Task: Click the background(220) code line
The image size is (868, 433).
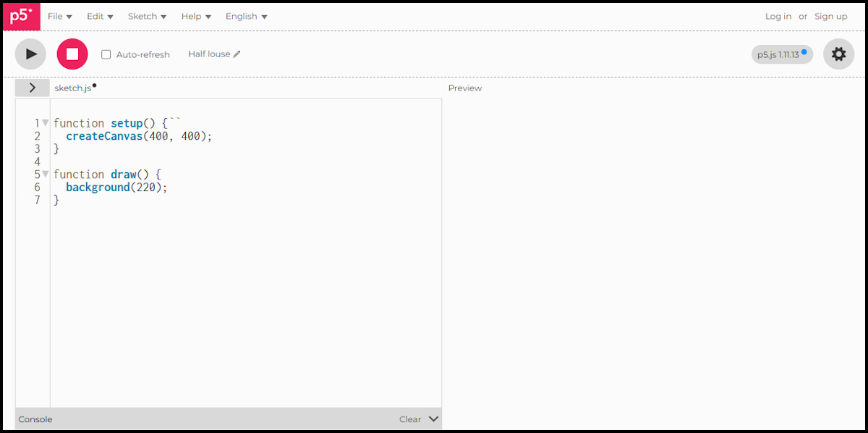Action: pos(116,188)
